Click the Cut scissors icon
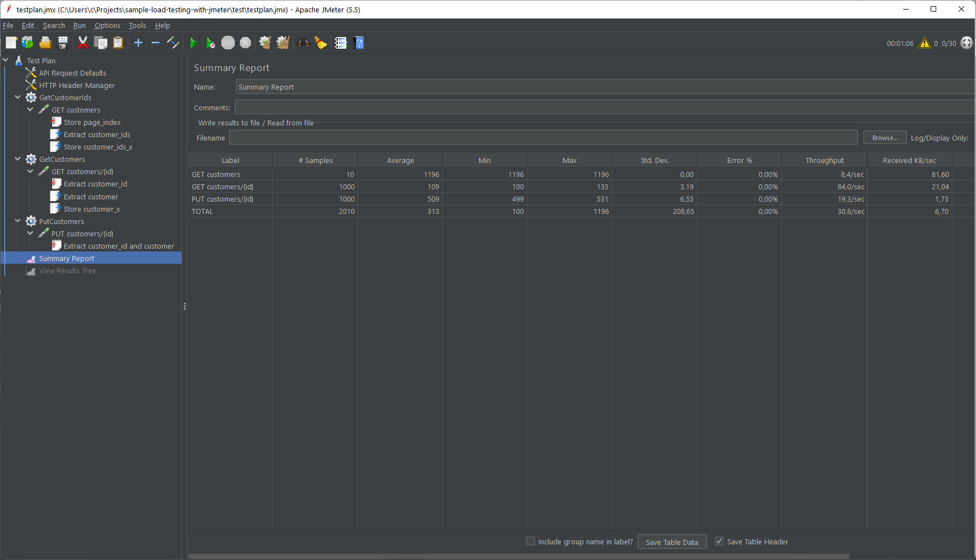This screenshot has height=560, width=976. pyautogui.click(x=83, y=43)
